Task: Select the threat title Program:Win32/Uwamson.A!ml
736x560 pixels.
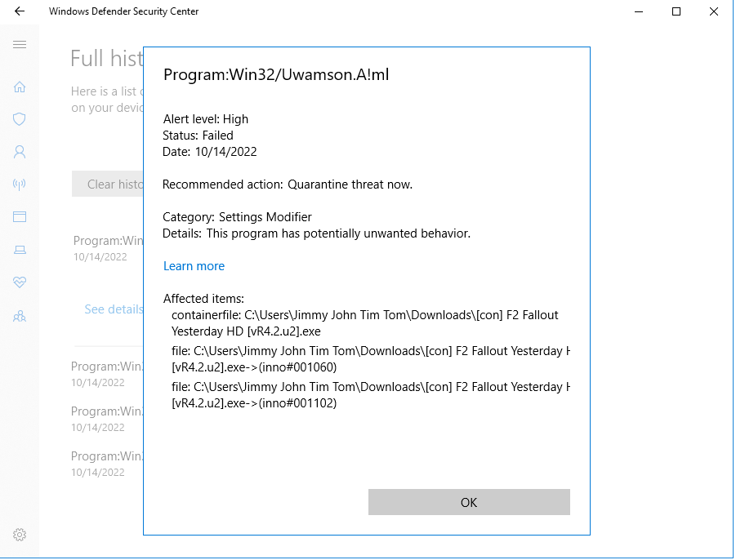Action: click(x=276, y=74)
